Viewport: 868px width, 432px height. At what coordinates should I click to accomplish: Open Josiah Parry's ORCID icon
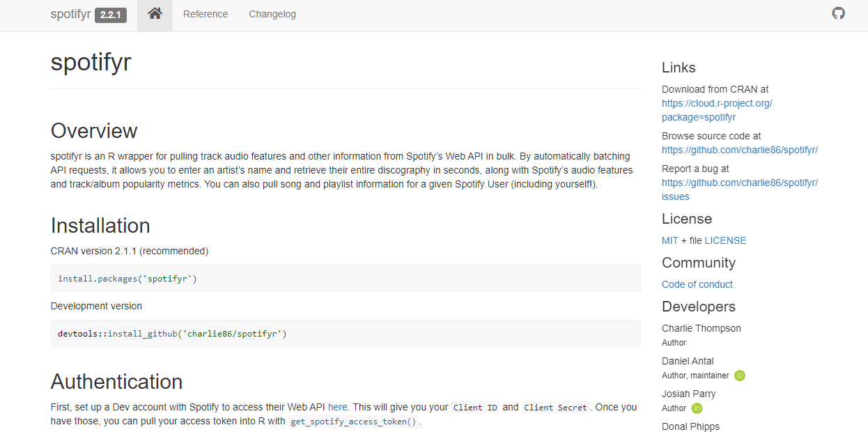(697, 408)
